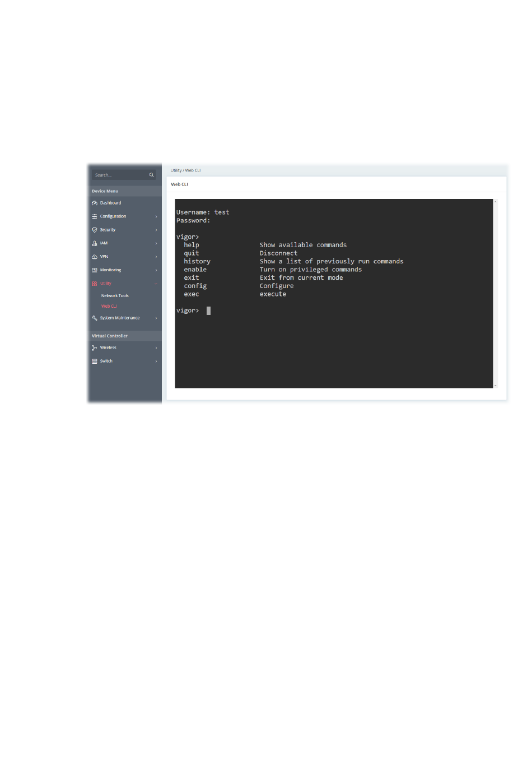The height and width of the screenshot is (783, 532).
Task: Expand the Configuration menu chevron
Action: pyautogui.click(x=156, y=216)
